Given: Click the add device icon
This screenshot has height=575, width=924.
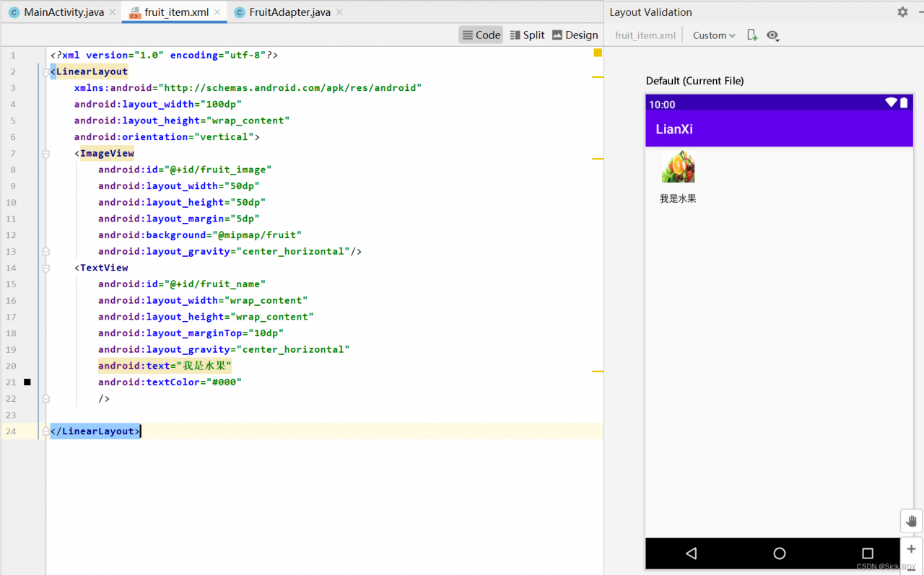Looking at the screenshot, I should pos(752,35).
